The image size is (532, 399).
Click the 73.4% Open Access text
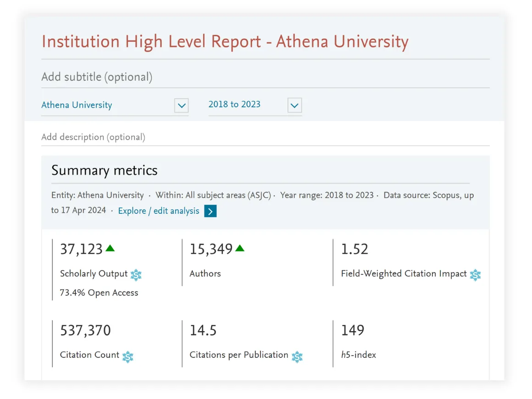(99, 293)
